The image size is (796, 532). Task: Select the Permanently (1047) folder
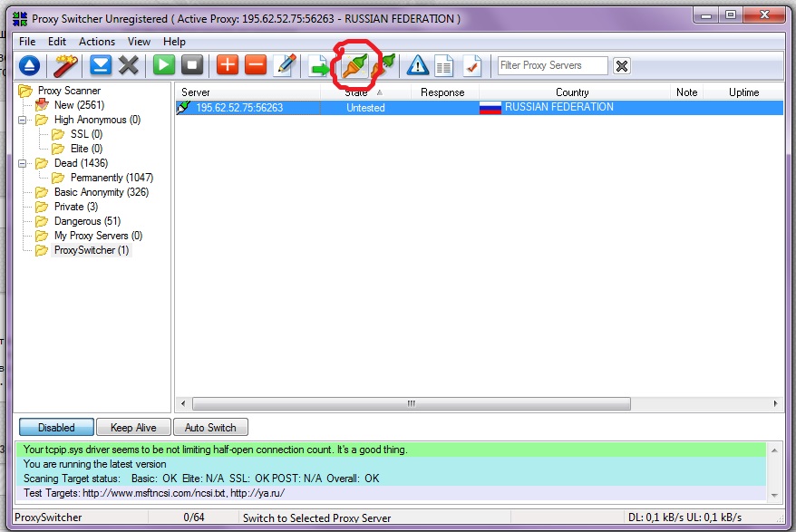click(112, 178)
